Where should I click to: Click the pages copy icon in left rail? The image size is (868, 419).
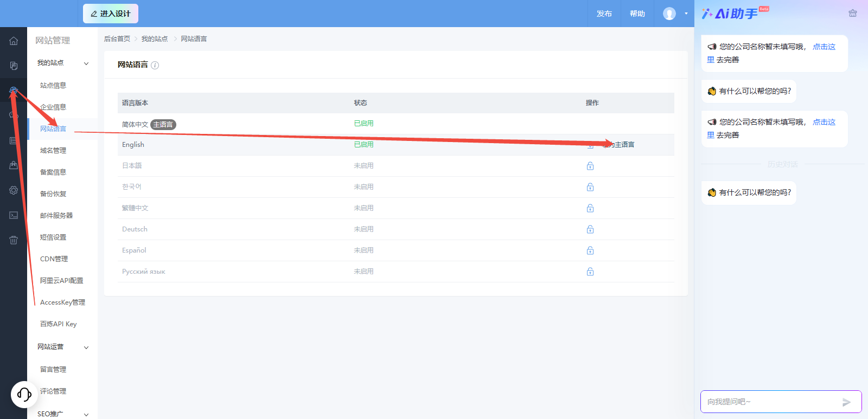click(14, 66)
